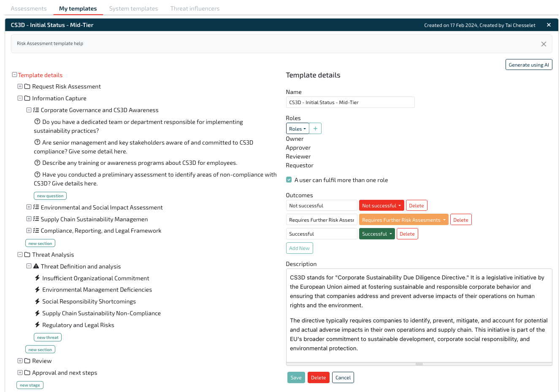
Task: Collapse the Template details root node
Action: coord(14,75)
